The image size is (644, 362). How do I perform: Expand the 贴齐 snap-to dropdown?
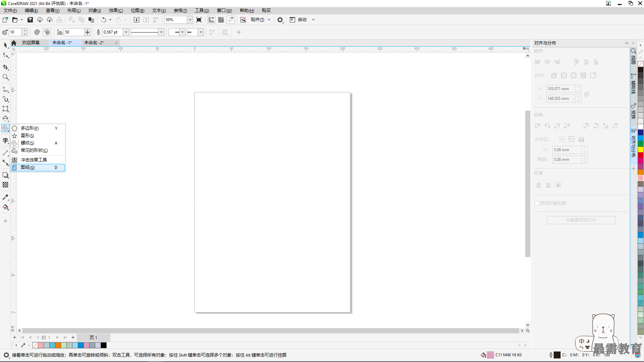[269, 20]
